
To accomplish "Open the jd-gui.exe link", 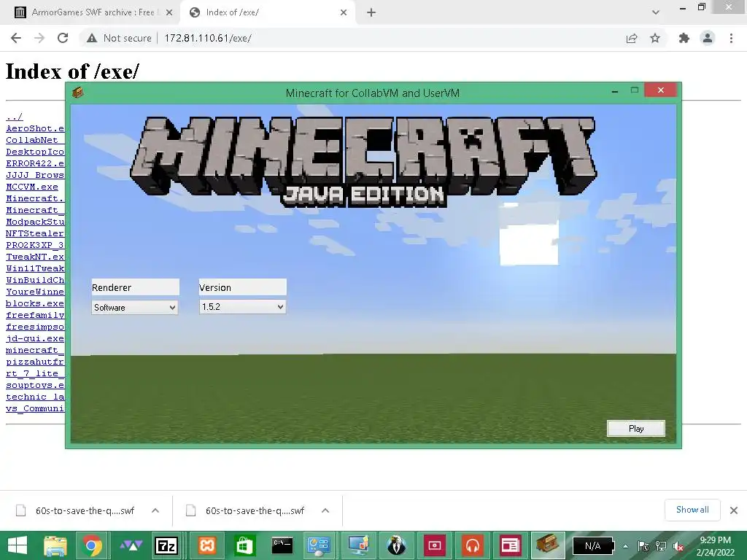I will click(x=35, y=338).
